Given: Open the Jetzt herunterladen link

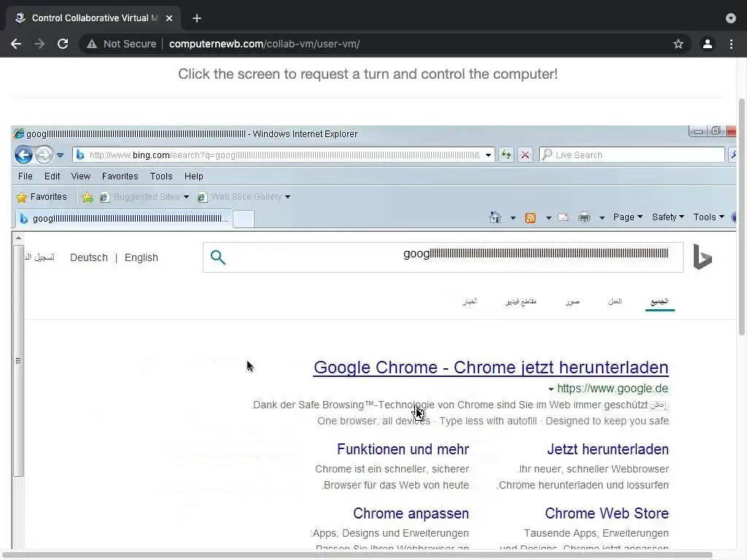Looking at the screenshot, I should (608, 449).
